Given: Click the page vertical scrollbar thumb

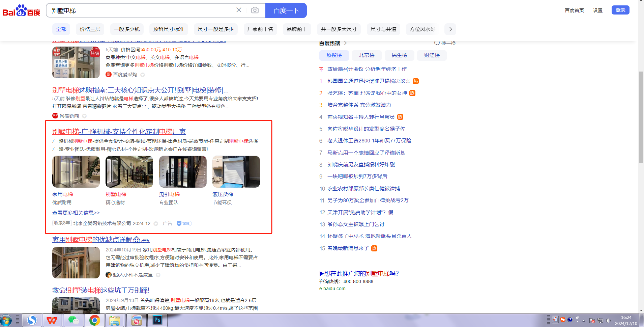Looking at the screenshot, I should click(x=641, y=118).
